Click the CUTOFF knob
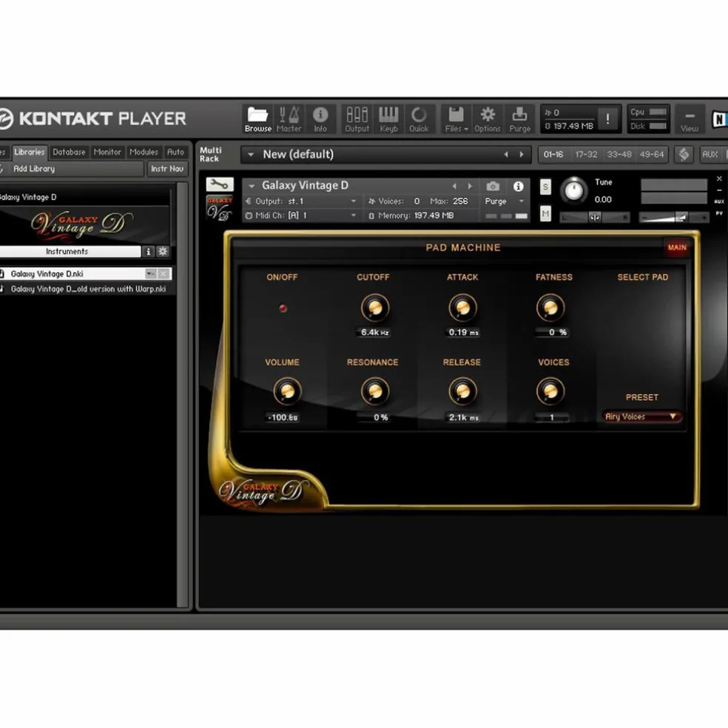The width and height of the screenshot is (728, 728). click(374, 308)
